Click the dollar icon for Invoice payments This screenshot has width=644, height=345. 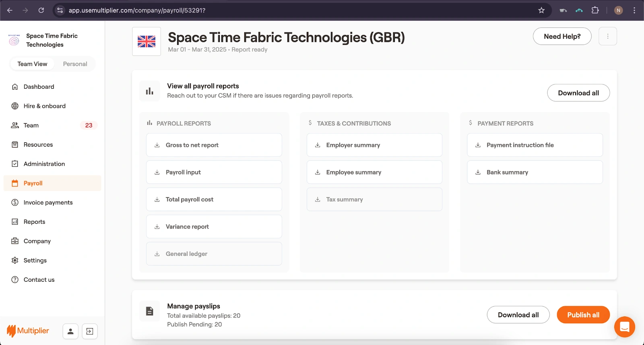tap(15, 203)
